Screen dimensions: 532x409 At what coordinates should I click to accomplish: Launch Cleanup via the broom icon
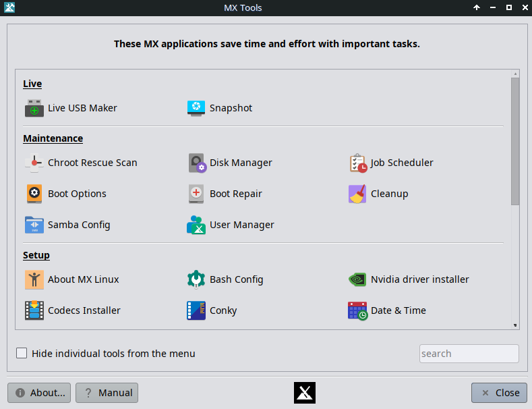(357, 194)
